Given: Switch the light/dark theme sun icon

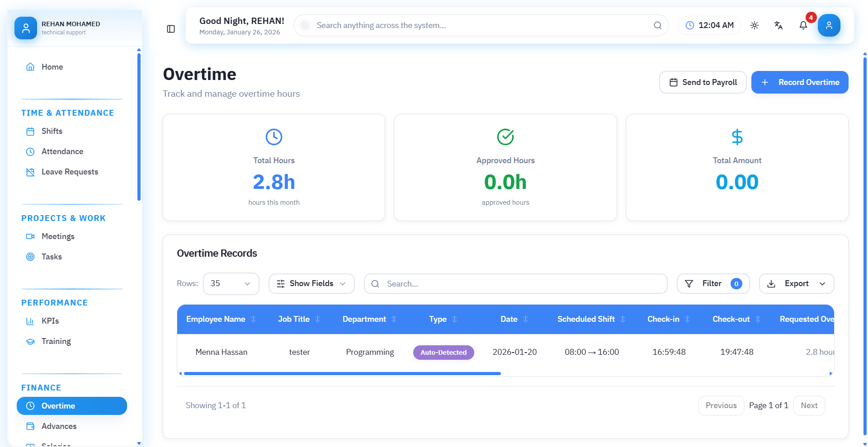Looking at the screenshot, I should tap(755, 25).
